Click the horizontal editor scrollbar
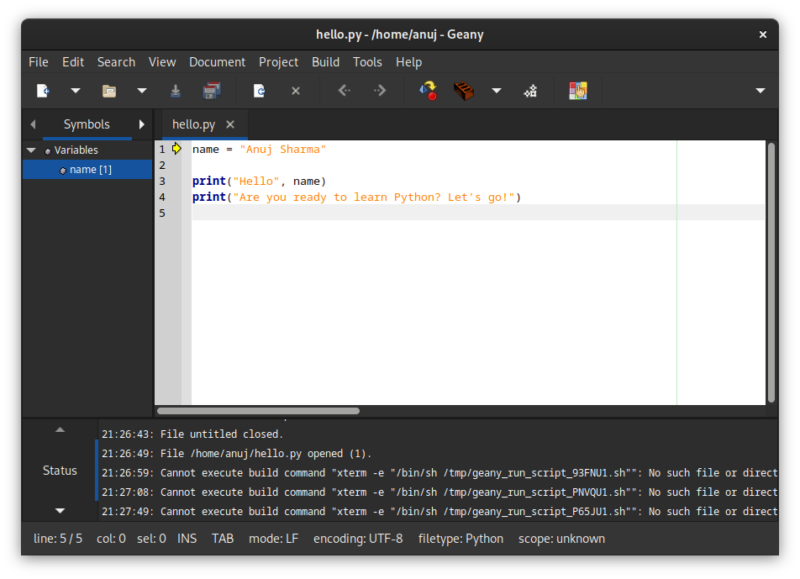The width and height of the screenshot is (800, 579). coord(260,410)
